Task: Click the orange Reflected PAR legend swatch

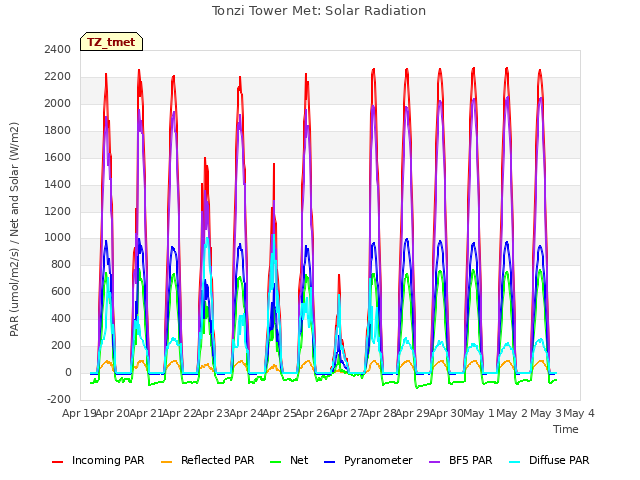Action: [167, 462]
